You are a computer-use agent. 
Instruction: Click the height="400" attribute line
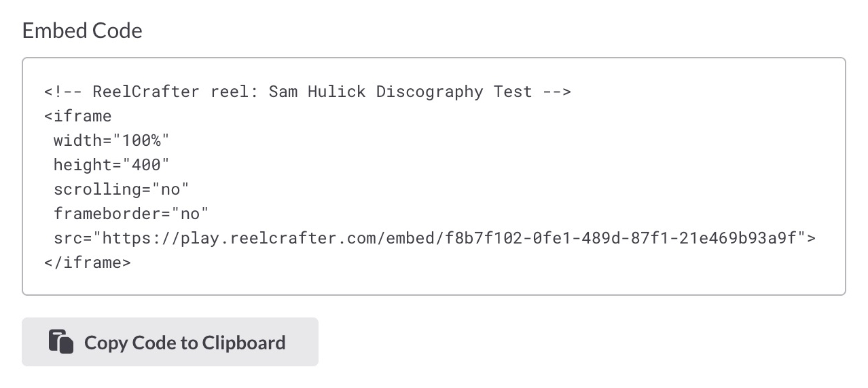pos(111,165)
